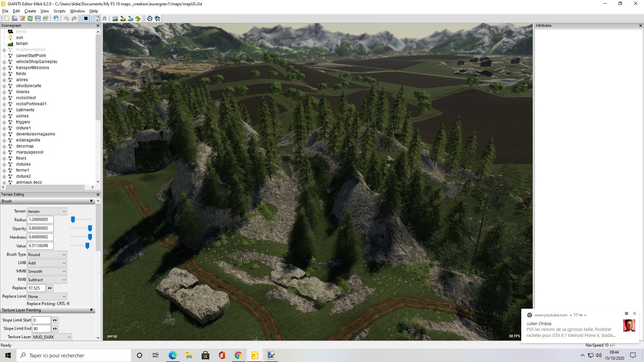The image size is (644, 362).
Task: Click the Open file folder icon
Action: coord(14,18)
